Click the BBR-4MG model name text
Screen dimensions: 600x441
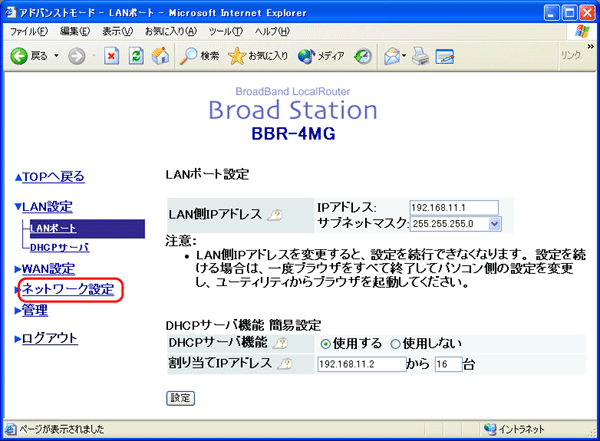293,134
